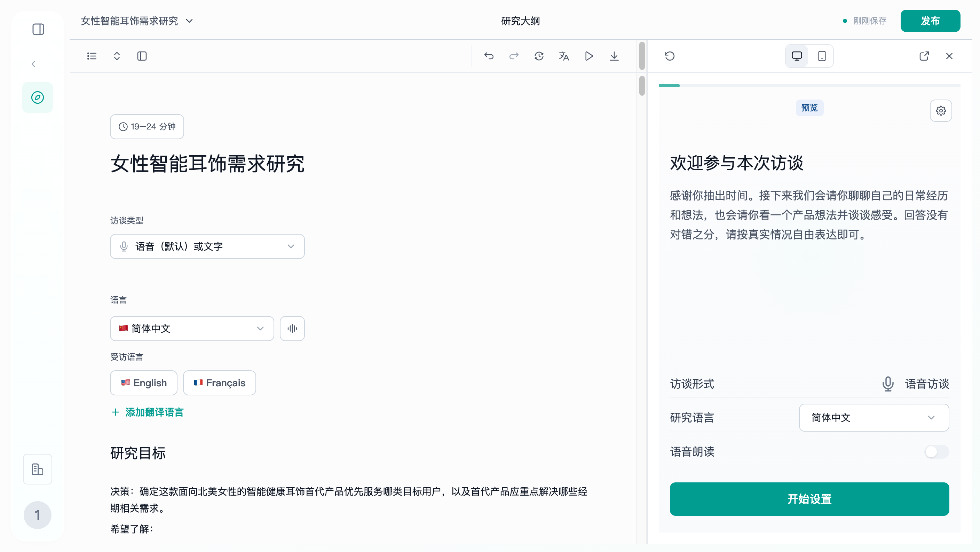Click the 研究目标 heading
The image size is (980, 552).
(138, 453)
